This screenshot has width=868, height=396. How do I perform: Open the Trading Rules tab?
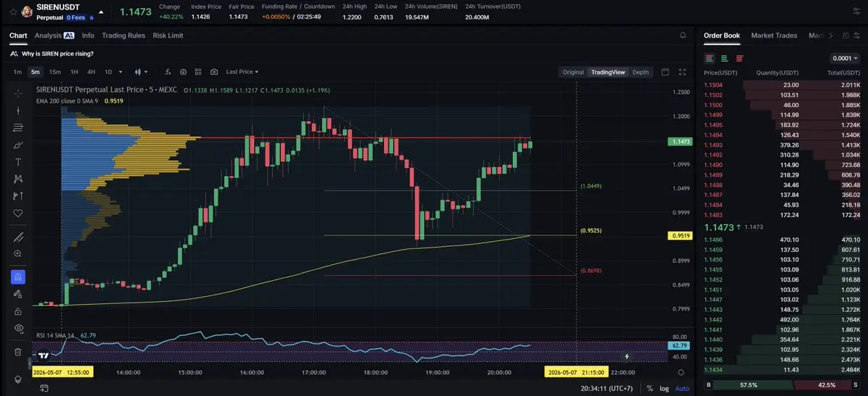click(x=123, y=35)
